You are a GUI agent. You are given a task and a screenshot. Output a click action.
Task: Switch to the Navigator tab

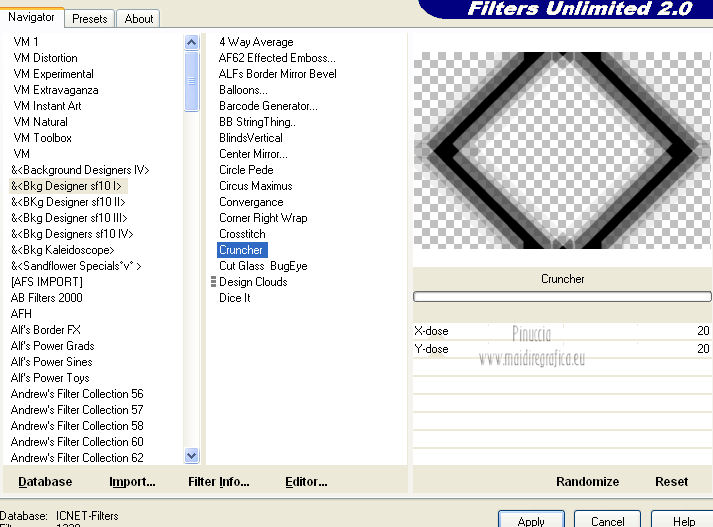coord(31,17)
